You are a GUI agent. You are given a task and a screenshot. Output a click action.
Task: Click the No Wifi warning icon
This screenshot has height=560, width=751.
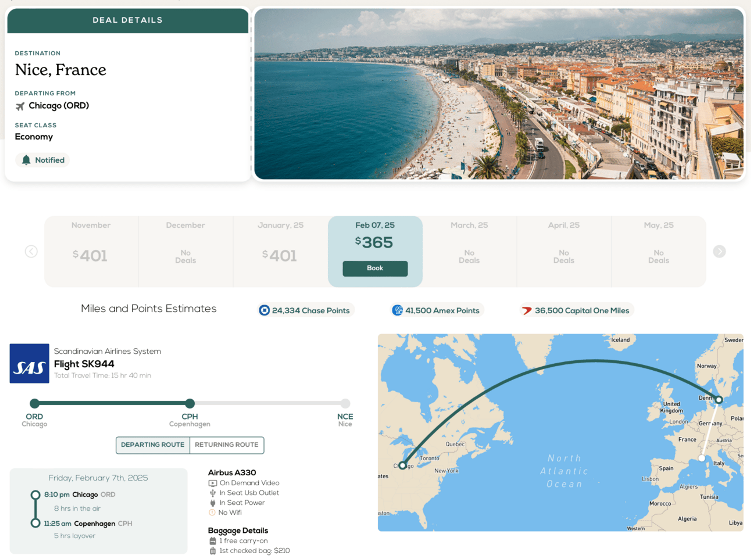(x=212, y=513)
